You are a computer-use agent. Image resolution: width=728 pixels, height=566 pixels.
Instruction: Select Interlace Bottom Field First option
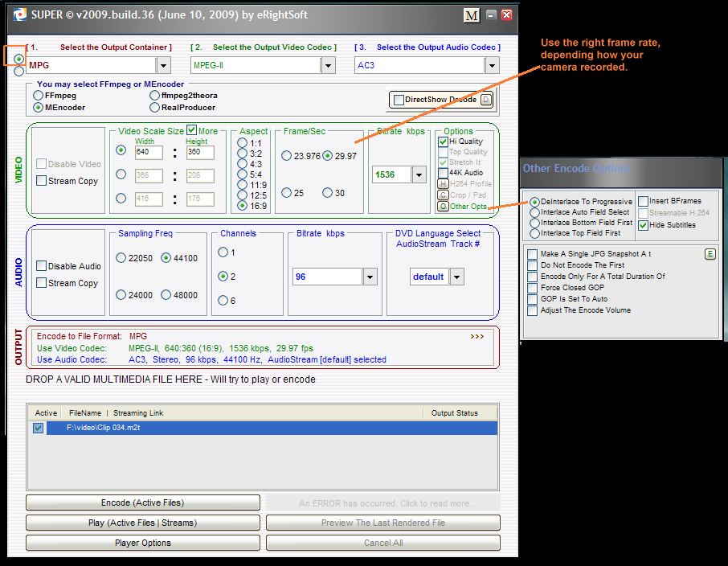[535, 223]
